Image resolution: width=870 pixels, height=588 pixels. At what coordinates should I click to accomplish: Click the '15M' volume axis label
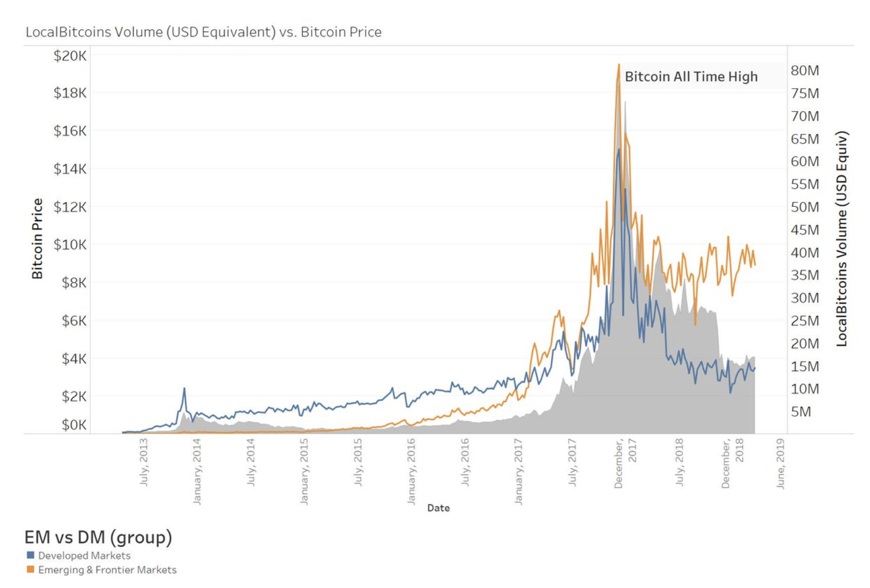pyautogui.click(x=805, y=366)
